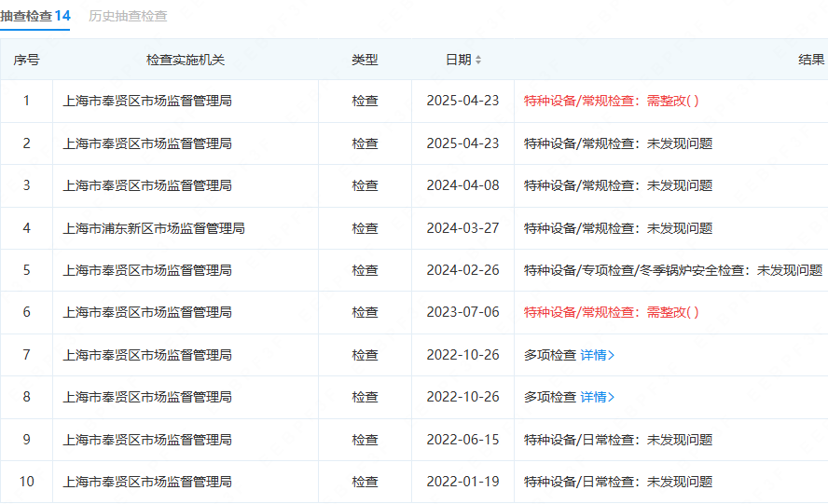Image resolution: width=828 pixels, height=504 pixels.
Task: Click the 结果 column header
Action: [x=811, y=60]
